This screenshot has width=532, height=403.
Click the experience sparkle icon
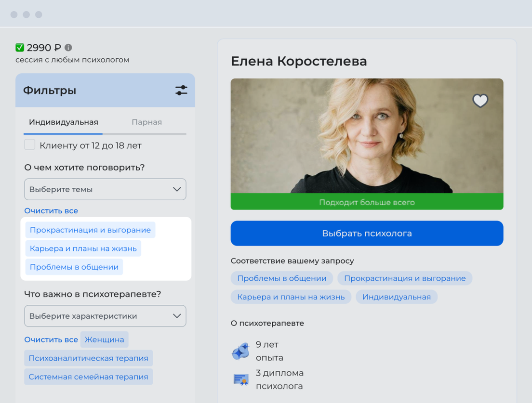point(240,351)
